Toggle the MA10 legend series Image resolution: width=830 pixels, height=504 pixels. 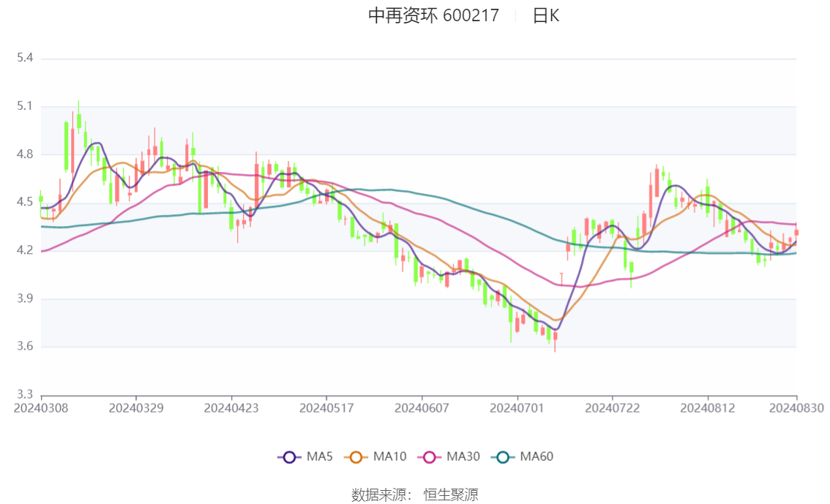(375, 457)
